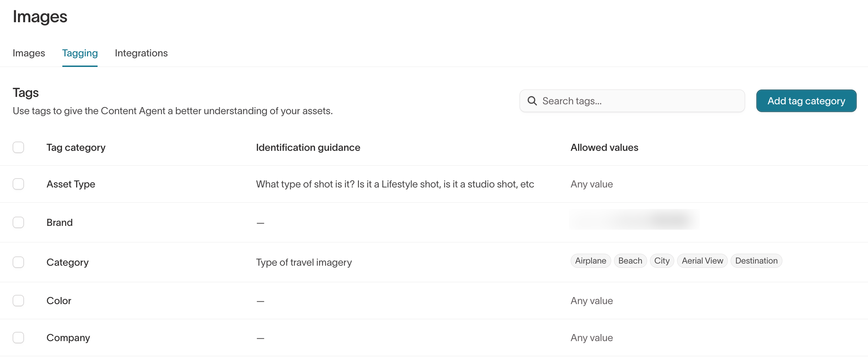Check the Brand row checkbox

tap(18, 222)
